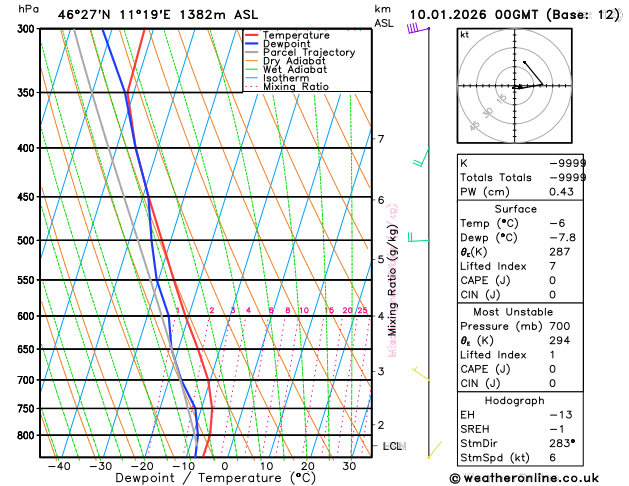This screenshot has width=629, height=486.
Task: Click the yellow wind barb at the surface level
Action: point(434,450)
